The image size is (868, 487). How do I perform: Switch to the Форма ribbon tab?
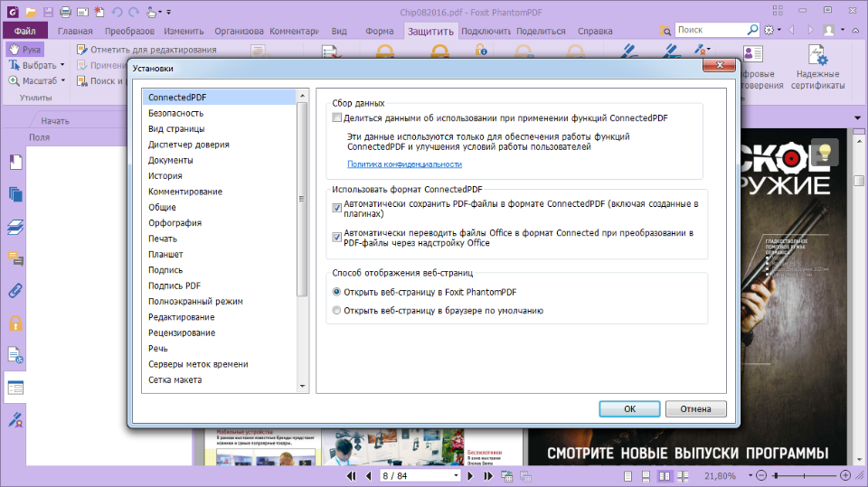point(380,31)
